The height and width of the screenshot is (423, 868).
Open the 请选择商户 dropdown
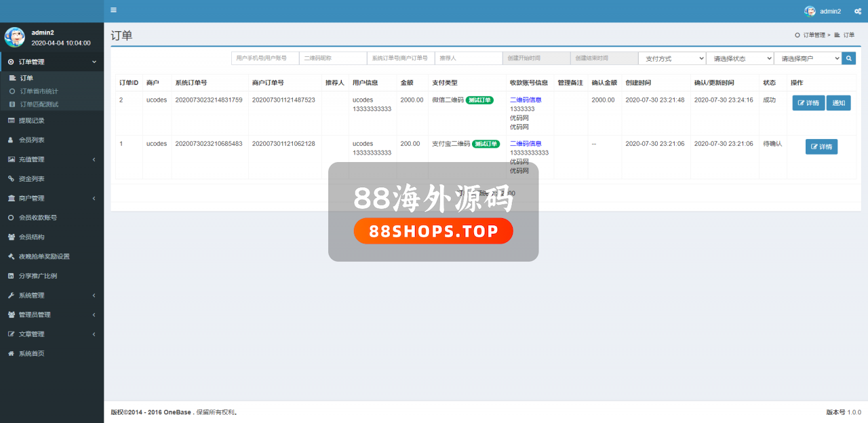808,59
